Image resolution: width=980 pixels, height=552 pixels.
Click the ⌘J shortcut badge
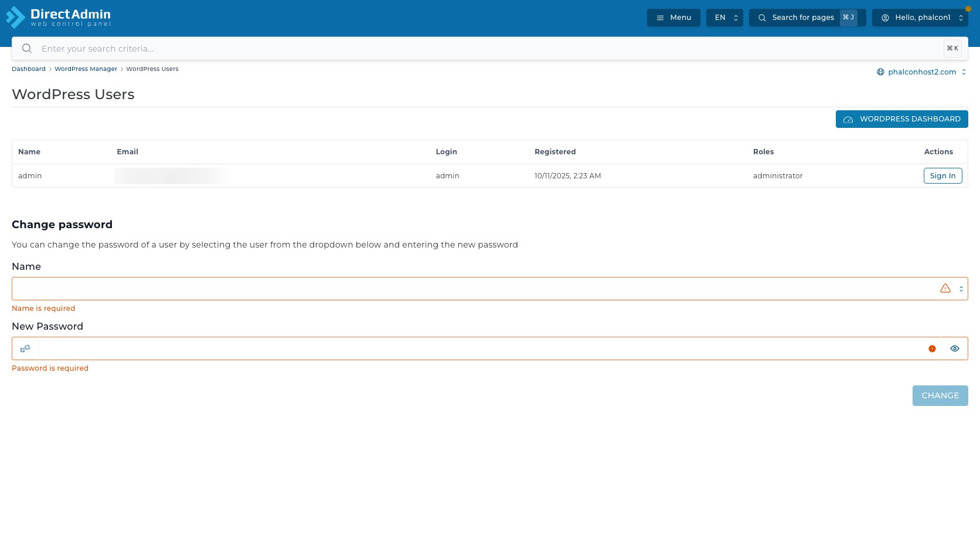pyautogui.click(x=848, y=18)
